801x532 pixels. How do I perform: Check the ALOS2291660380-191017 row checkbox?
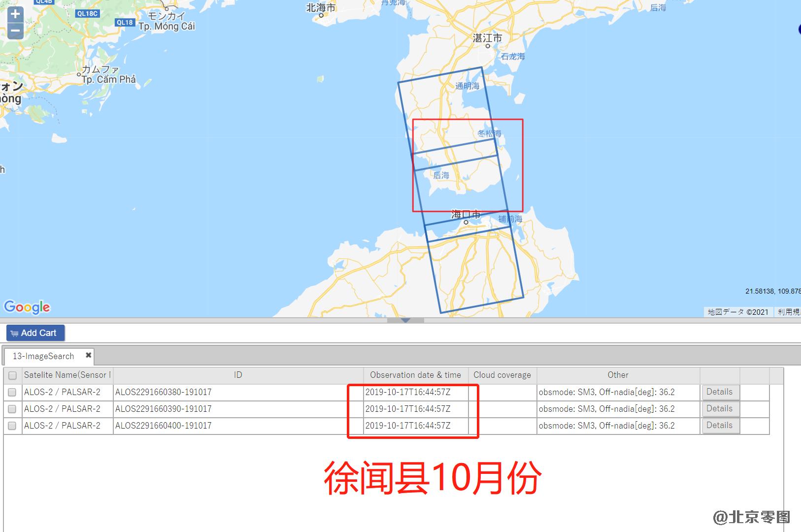12,393
